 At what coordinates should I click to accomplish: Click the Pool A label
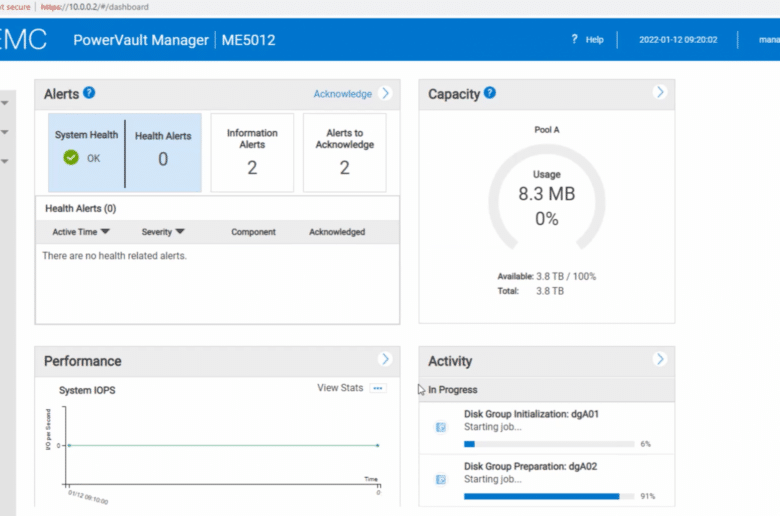[x=547, y=130]
